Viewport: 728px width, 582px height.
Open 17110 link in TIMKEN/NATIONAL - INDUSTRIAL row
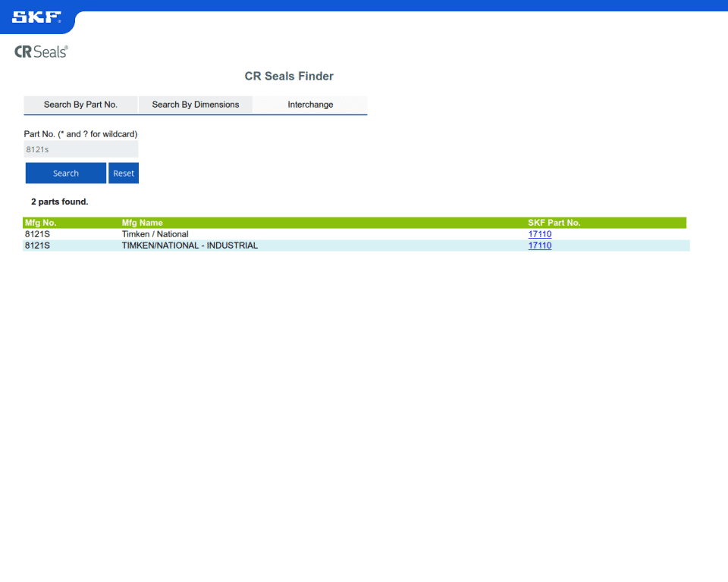pos(540,246)
